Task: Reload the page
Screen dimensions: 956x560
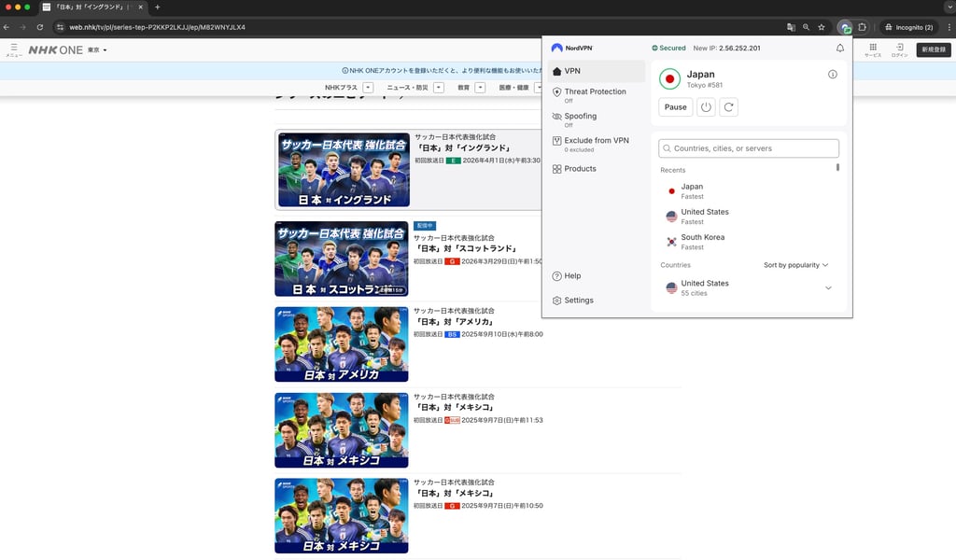Action: pyautogui.click(x=39, y=27)
